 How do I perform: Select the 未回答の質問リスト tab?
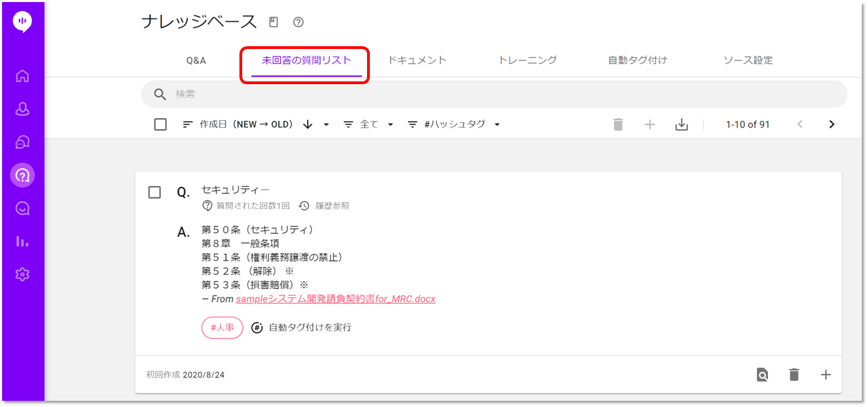point(306,61)
